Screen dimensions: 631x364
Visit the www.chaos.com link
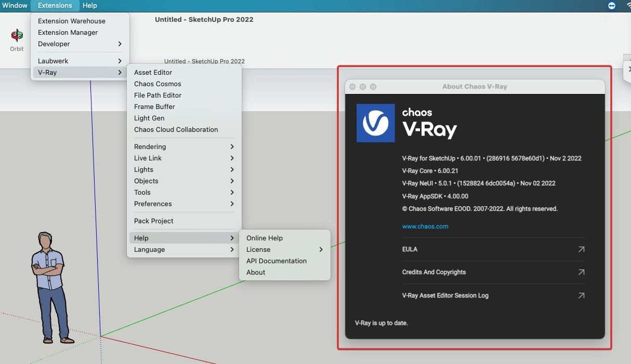tap(425, 226)
